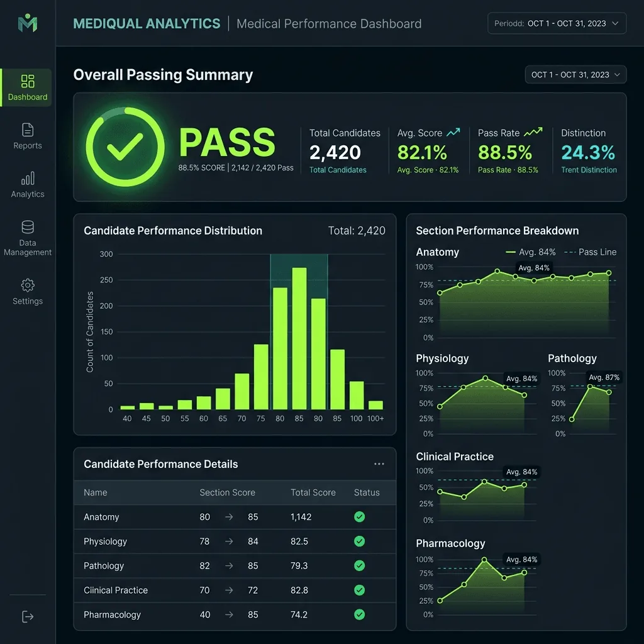This screenshot has width=644, height=644.
Task: Click the Avg. Score trend arrow icon
Action: coord(453,132)
